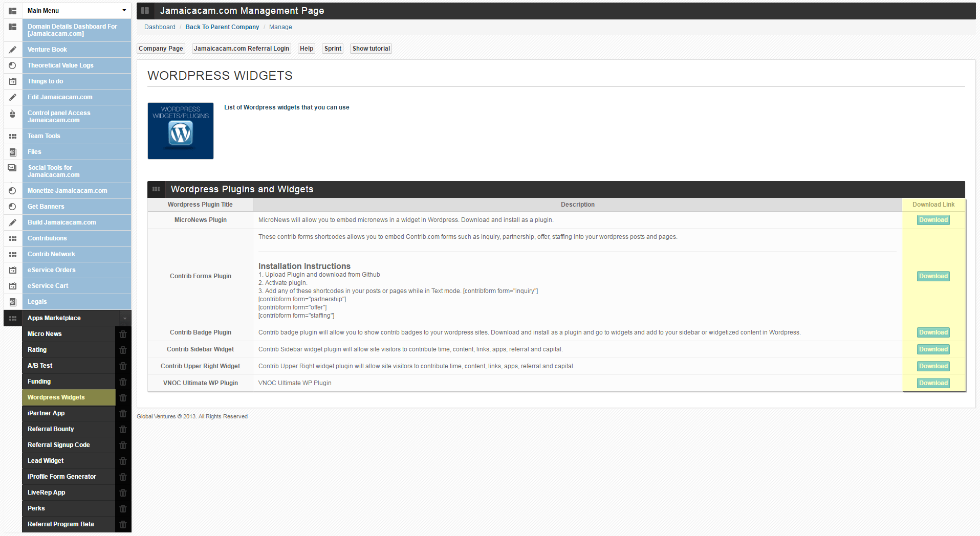Screen dimensions: 980x536
Task: Start the Show tutorial button
Action: point(371,49)
